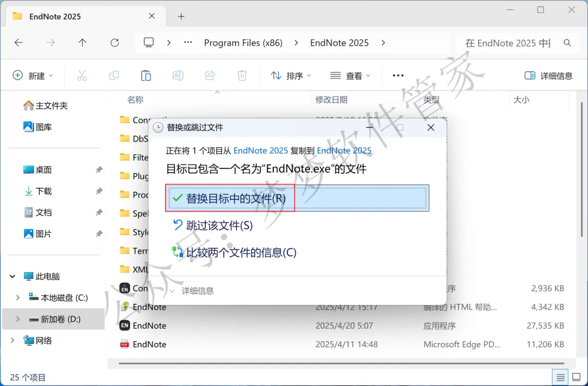Sort by Name (名称) column header
The width and height of the screenshot is (588, 386).
point(136,100)
